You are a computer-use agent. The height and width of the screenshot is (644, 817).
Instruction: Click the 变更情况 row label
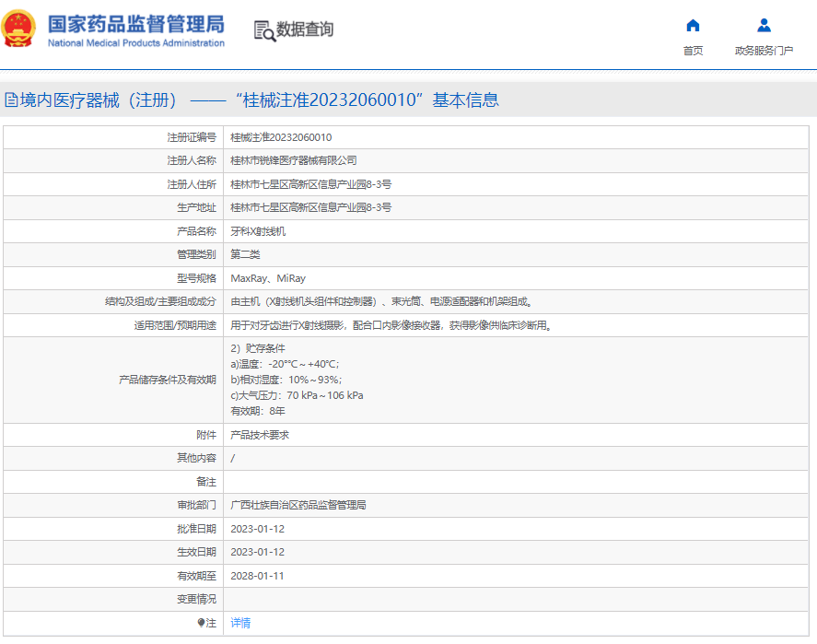tap(196, 599)
